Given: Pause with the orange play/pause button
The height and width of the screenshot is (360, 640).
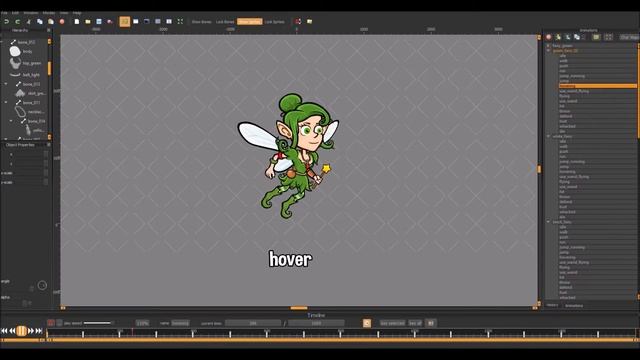Looking at the screenshot, I should tap(21, 331).
